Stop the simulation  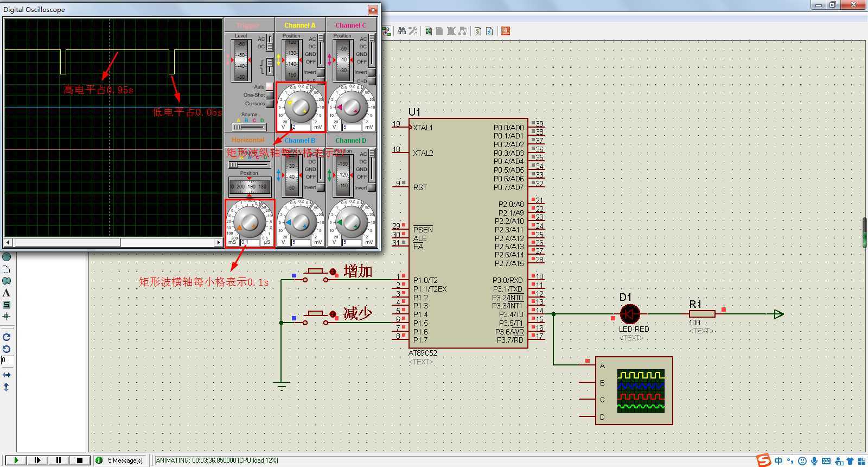80,460
